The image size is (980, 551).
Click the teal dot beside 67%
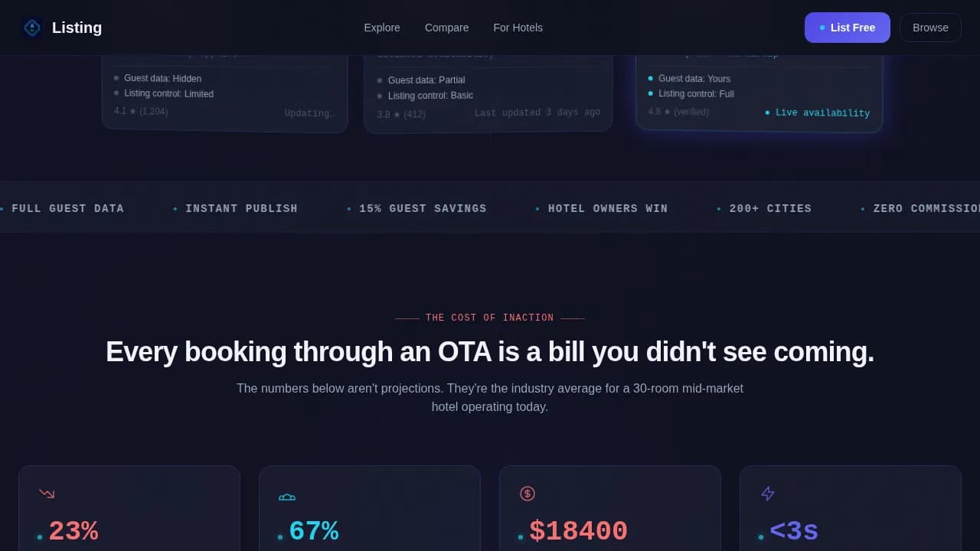click(280, 537)
